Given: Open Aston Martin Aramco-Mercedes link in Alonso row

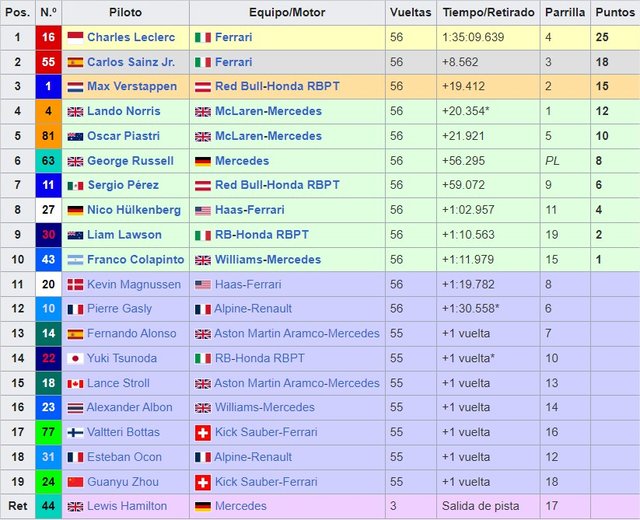Looking at the screenshot, I should [297, 333].
